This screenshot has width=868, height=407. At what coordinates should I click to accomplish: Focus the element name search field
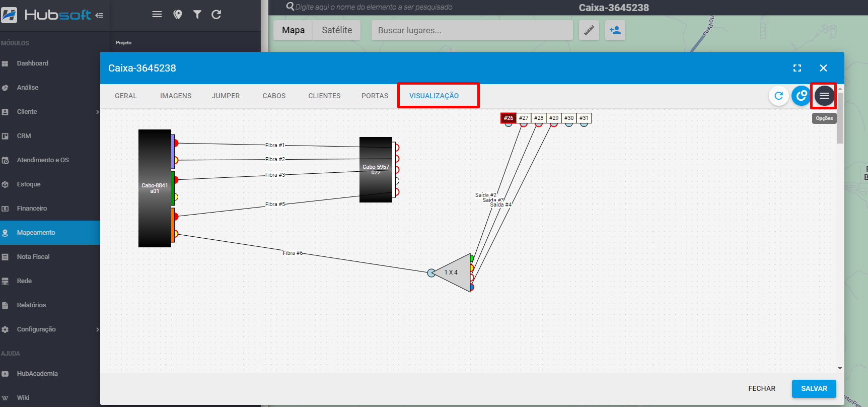tap(374, 7)
